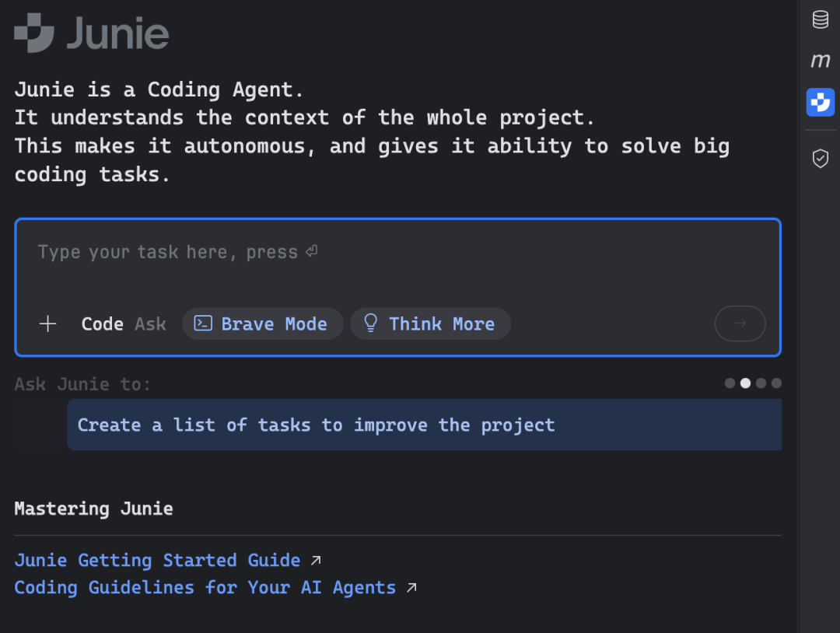The image size is (840, 633).
Task: Choose 'Create a list of tasks' suggestion
Action: [x=425, y=425]
